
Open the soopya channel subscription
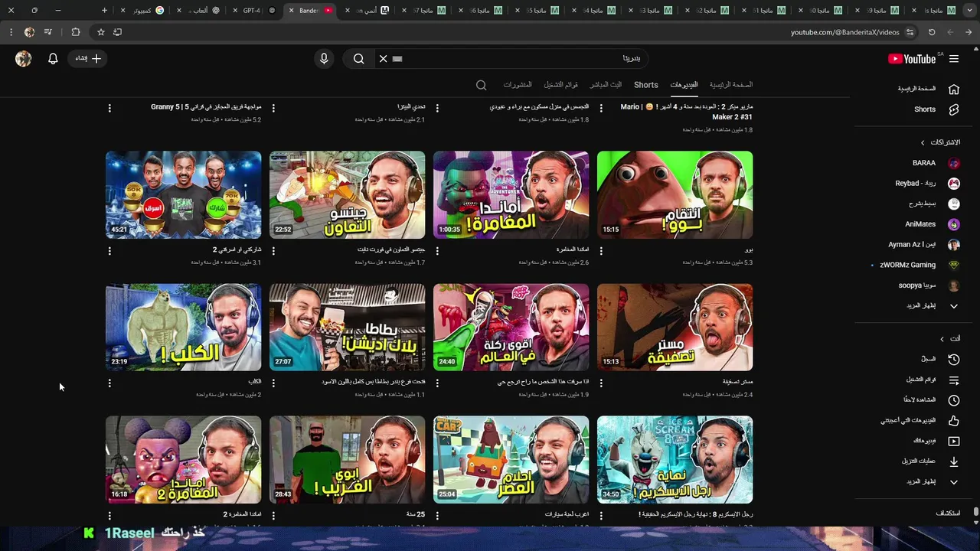(929, 285)
